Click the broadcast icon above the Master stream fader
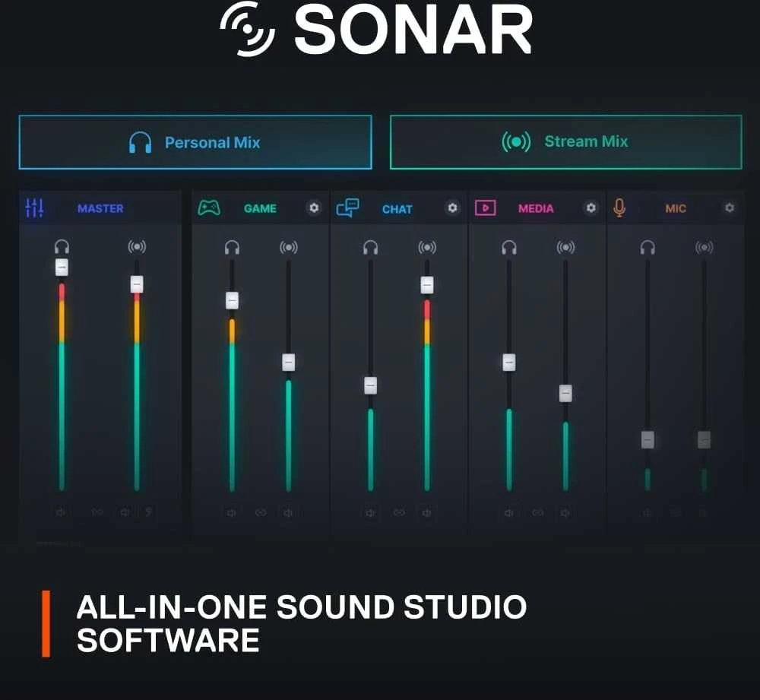 137,246
